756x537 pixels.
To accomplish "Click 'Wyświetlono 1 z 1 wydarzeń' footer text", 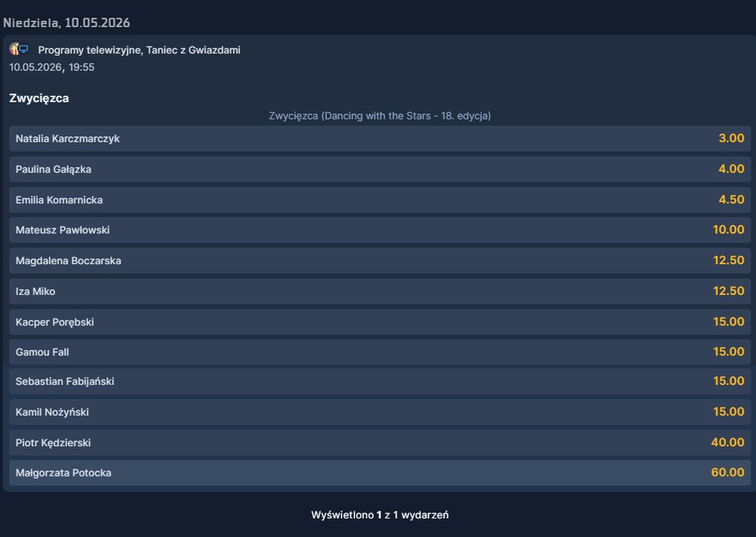I will 380,515.
